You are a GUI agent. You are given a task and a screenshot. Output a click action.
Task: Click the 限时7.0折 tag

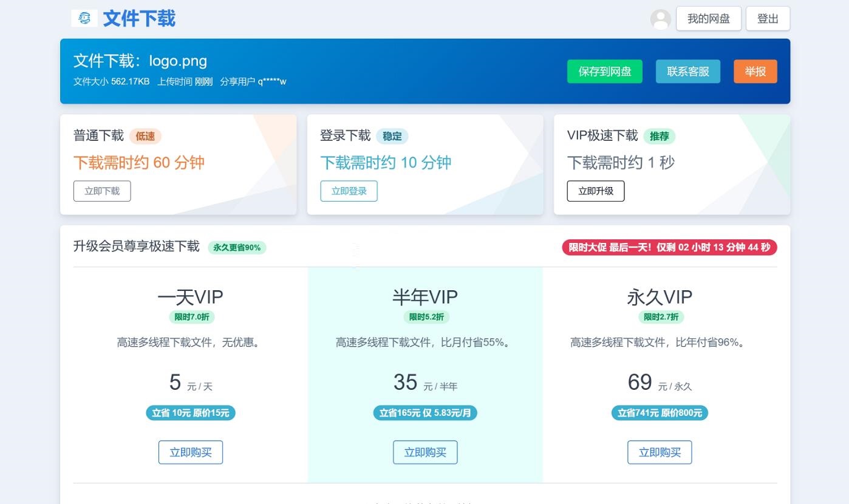pos(192,317)
